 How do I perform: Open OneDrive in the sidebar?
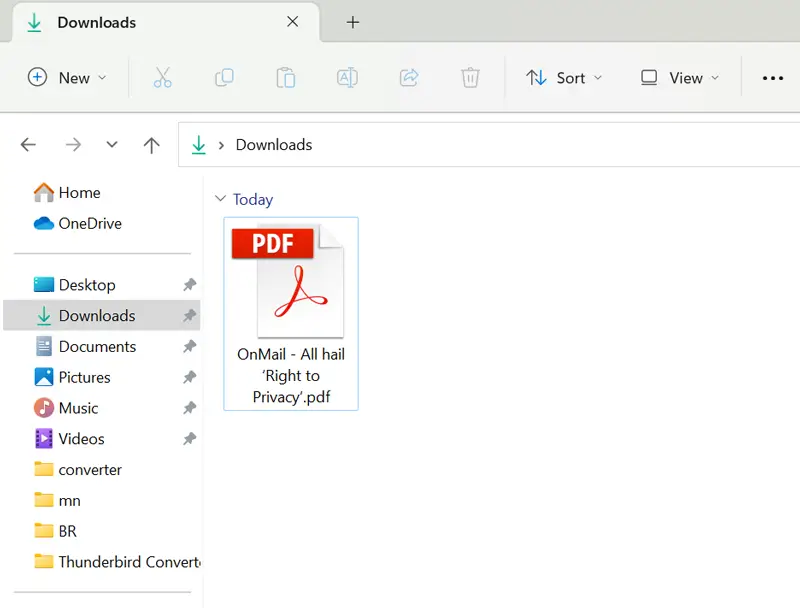[89, 223]
